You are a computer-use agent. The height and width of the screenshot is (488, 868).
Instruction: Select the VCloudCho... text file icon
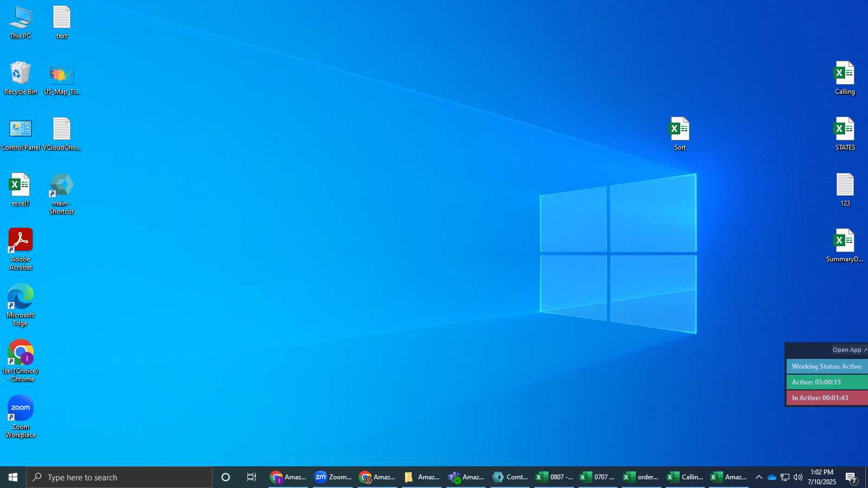(x=62, y=134)
